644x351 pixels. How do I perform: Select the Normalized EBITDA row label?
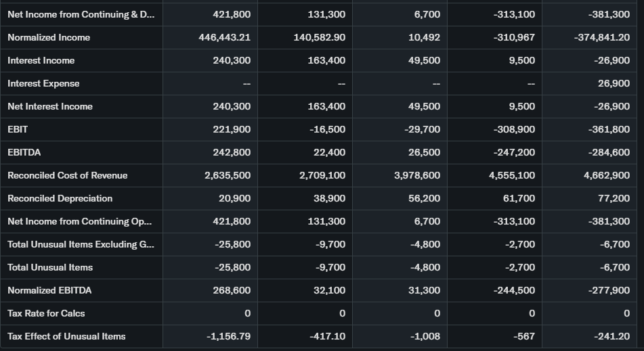tap(49, 290)
